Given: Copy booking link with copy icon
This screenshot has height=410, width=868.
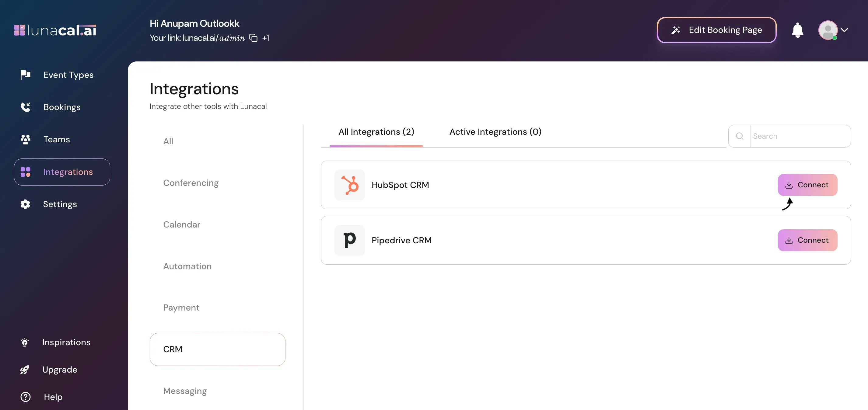Looking at the screenshot, I should tap(254, 38).
